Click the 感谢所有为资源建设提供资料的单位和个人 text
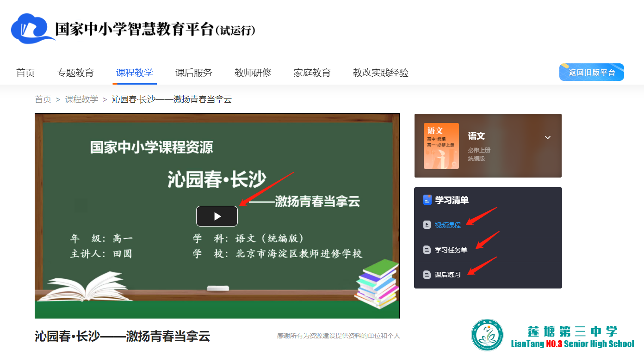Image resolution: width=644 pixels, height=356 pixels. (338, 336)
